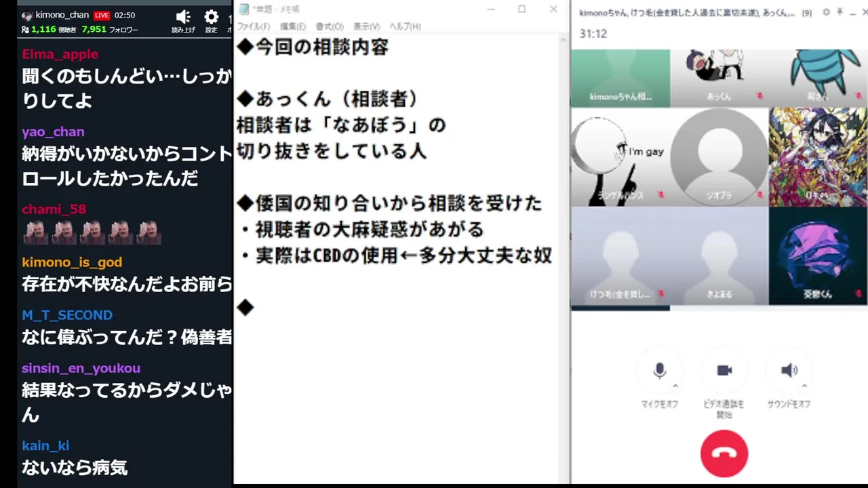
Task: Click ジオブラ's red muted-mic icon
Action: pos(759,195)
